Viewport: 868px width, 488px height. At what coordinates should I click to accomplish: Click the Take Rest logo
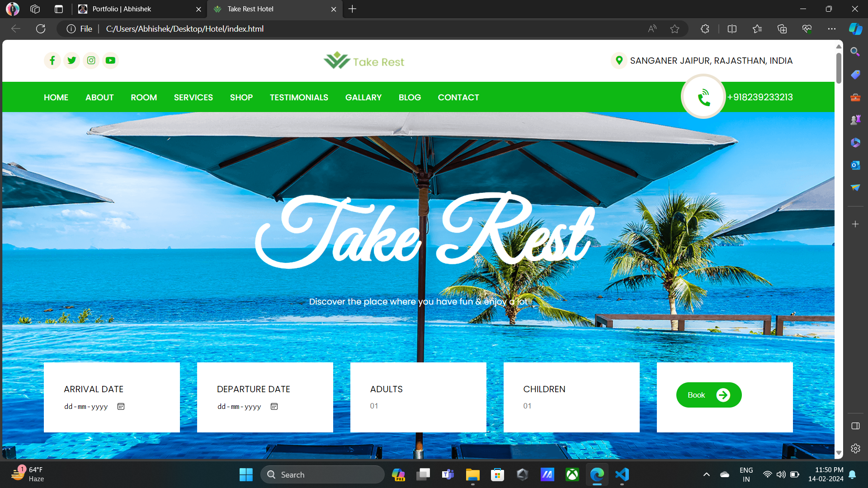point(363,60)
